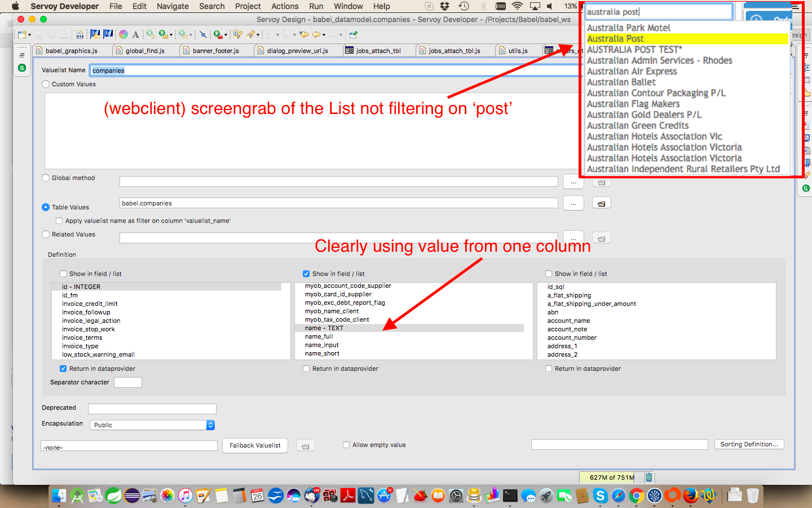The height and width of the screenshot is (508, 812).
Task: Click the Print toolbar icon
Action: pos(64,34)
